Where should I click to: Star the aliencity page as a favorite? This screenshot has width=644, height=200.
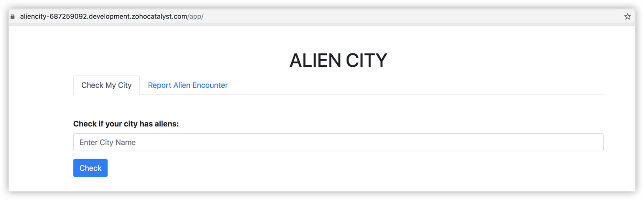click(x=627, y=17)
